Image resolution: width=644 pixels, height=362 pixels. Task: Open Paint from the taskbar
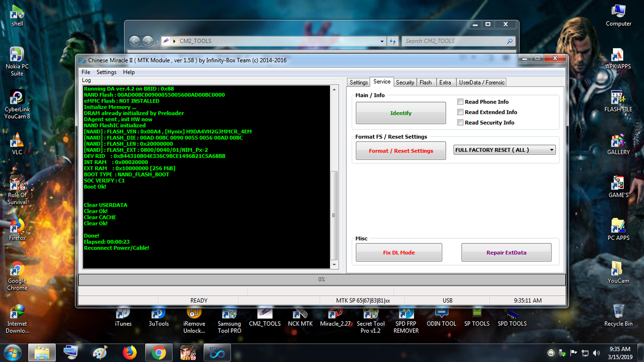100,352
